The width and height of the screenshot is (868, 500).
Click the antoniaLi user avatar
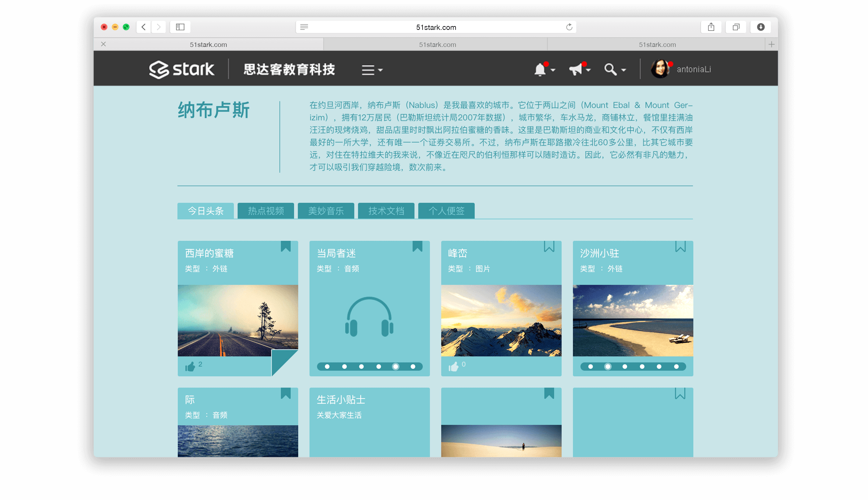tap(660, 69)
